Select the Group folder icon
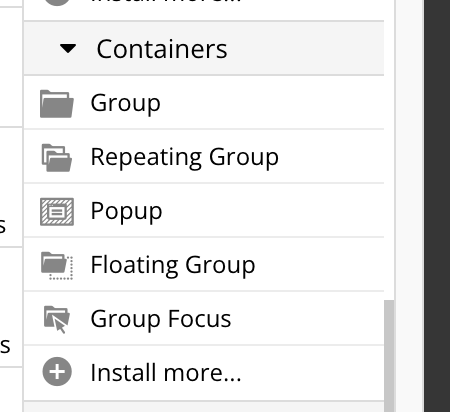 click(x=57, y=104)
